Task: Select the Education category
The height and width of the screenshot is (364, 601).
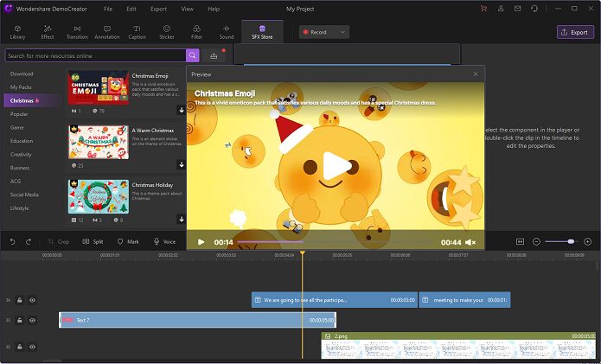Action: (22, 141)
